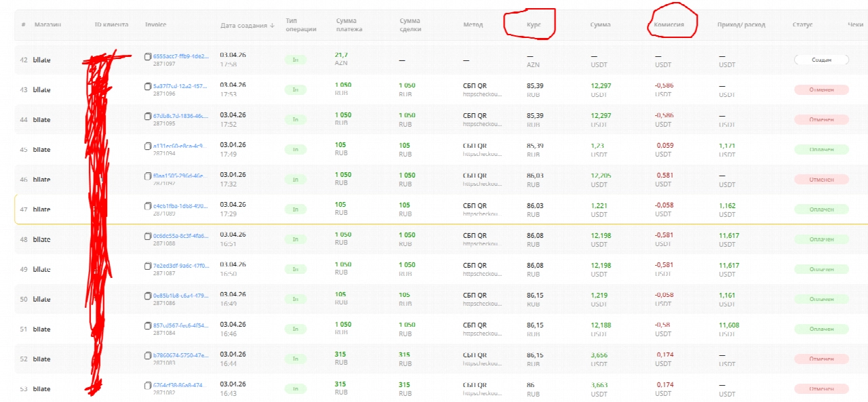Copy invoice ID in row 45
The image size is (868, 402).
148,146
